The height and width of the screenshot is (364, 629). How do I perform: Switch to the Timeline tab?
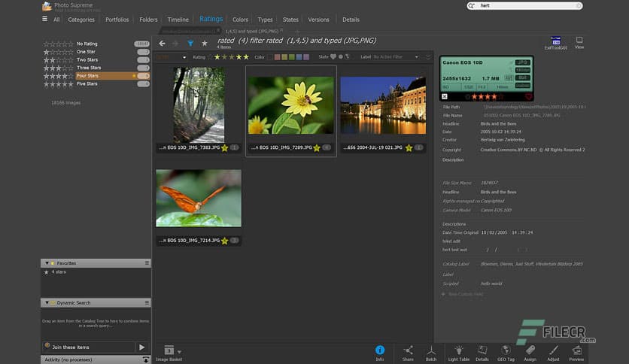coord(178,20)
